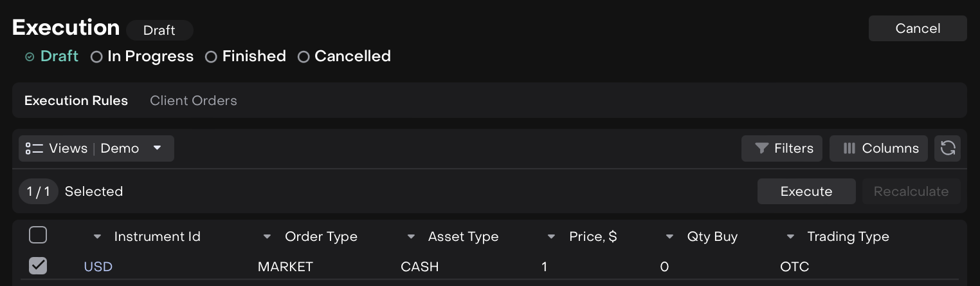The height and width of the screenshot is (286, 980).
Task: Click the Views list icon
Action: click(x=34, y=148)
